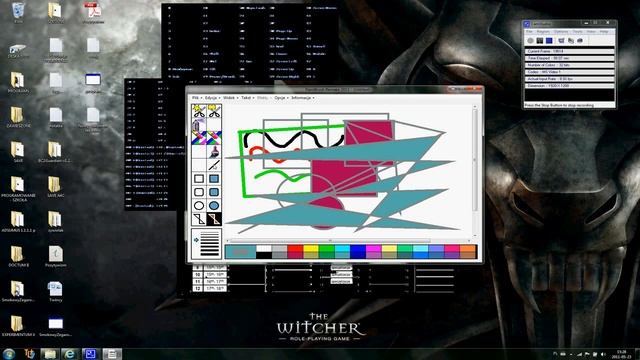Open the Widok dropdown menu
The image size is (640, 360).
pos(230,98)
